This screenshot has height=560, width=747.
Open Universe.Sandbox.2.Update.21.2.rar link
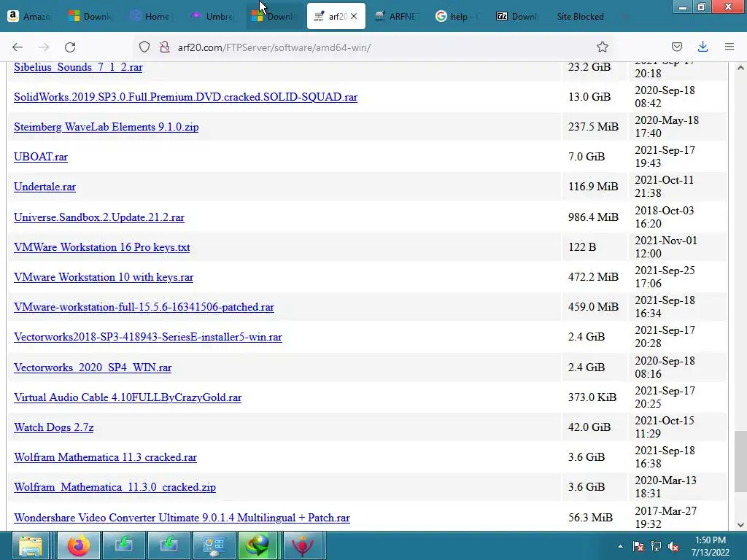(x=99, y=217)
